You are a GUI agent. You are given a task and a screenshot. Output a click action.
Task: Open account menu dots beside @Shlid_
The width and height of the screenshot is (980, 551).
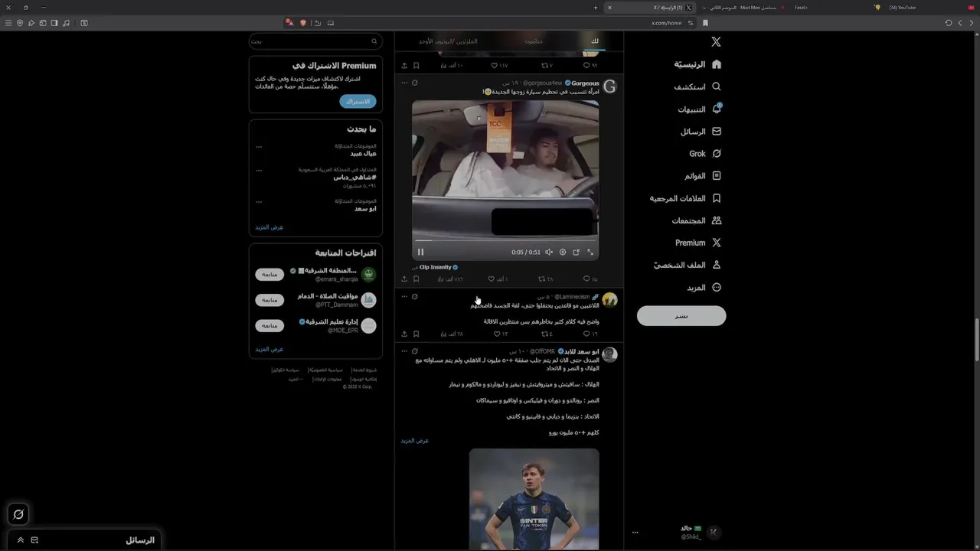635,532
